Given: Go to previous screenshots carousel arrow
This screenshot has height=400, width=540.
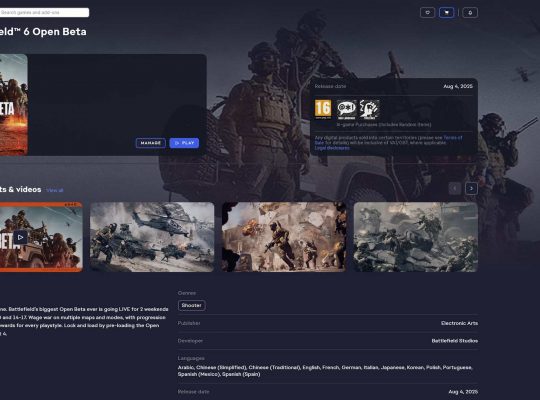Looking at the screenshot, I should (x=455, y=188).
